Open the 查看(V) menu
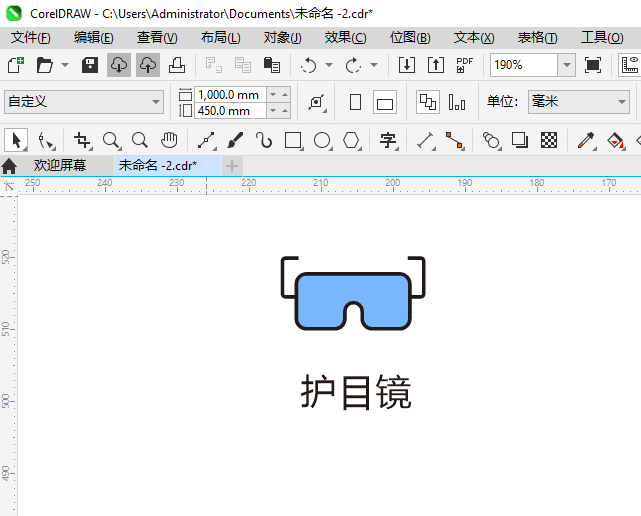 pyautogui.click(x=157, y=38)
